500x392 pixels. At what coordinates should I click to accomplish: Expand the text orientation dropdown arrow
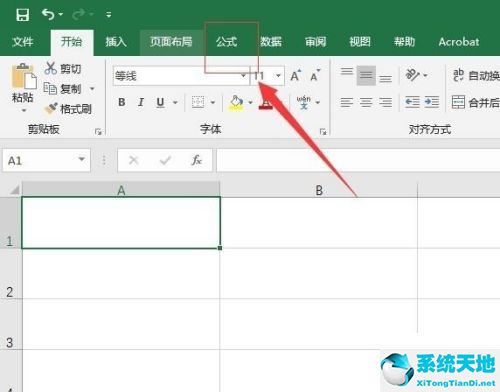click(x=425, y=76)
